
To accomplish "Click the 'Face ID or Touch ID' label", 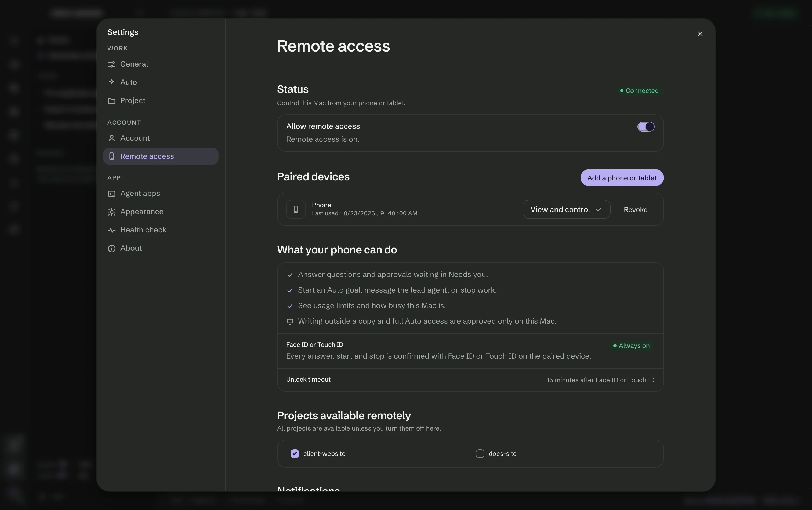I will point(315,344).
